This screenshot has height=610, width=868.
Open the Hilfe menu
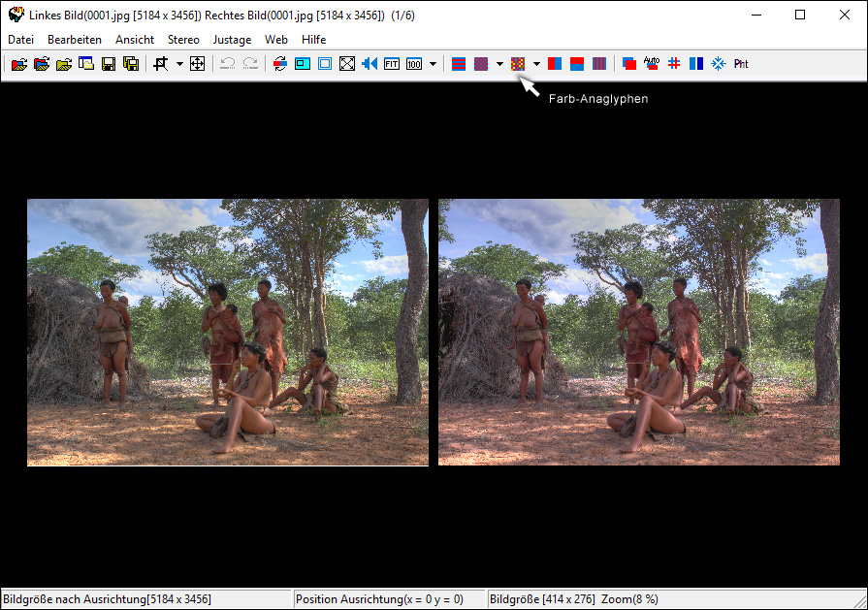(x=314, y=40)
